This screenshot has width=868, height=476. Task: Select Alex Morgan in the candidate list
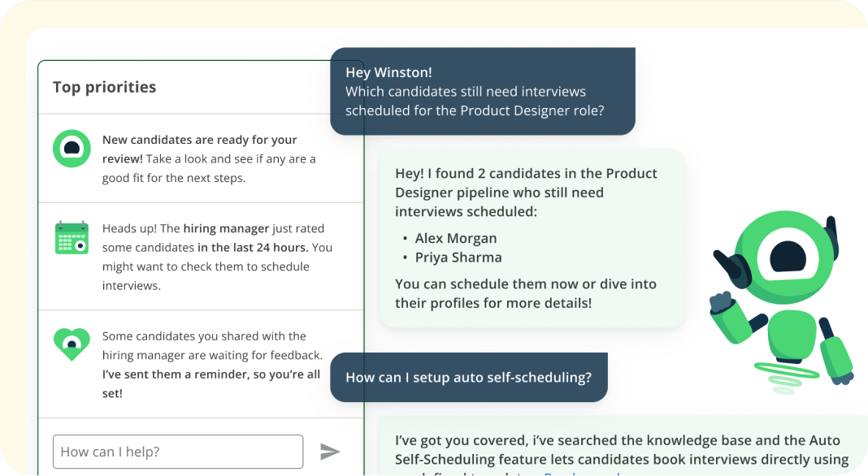point(456,238)
